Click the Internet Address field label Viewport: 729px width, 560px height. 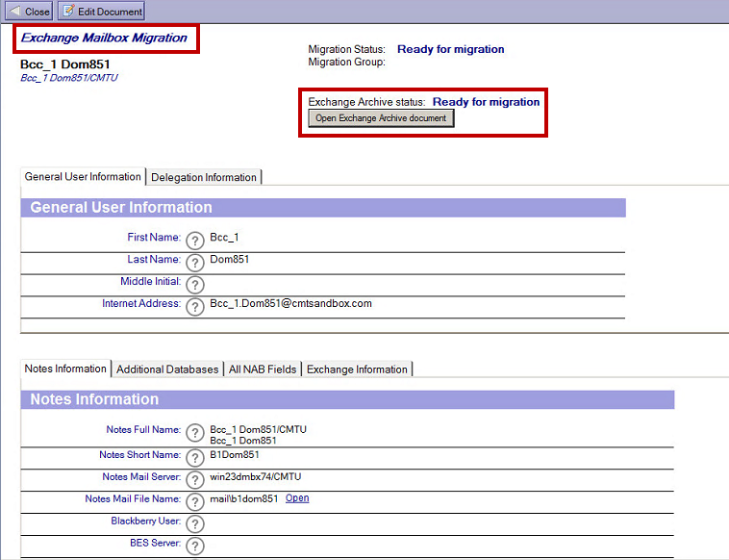click(x=141, y=303)
